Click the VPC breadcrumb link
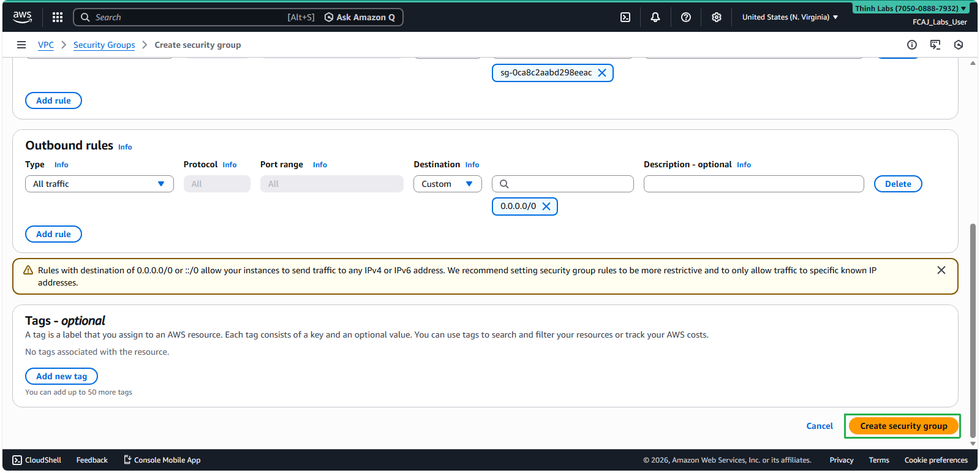The height and width of the screenshot is (473, 980). pos(46,45)
